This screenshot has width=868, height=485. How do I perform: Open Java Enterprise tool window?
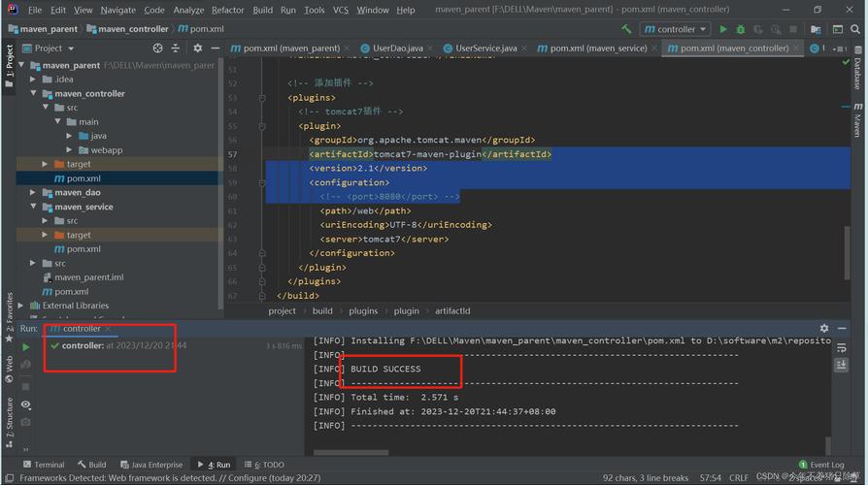[x=151, y=465]
